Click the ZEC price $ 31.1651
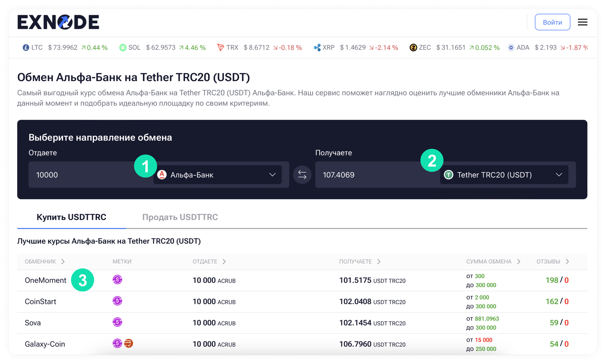The width and height of the screenshot is (606, 364). pos(451,47)
